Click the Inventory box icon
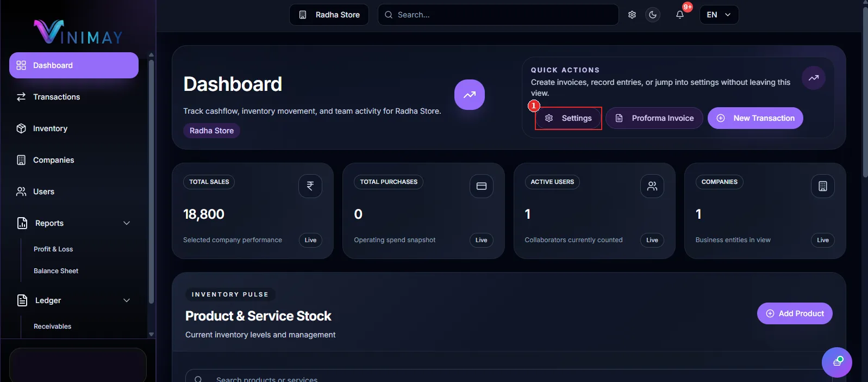The width and height of the screenshot is (868, 382). point(21,128)
